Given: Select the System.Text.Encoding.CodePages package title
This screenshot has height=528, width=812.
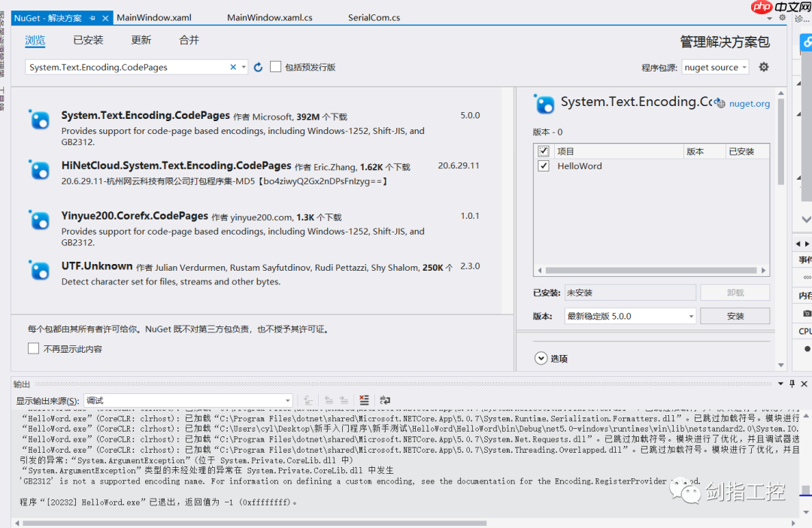Looking at the screenshot, I should click(146, 115).
